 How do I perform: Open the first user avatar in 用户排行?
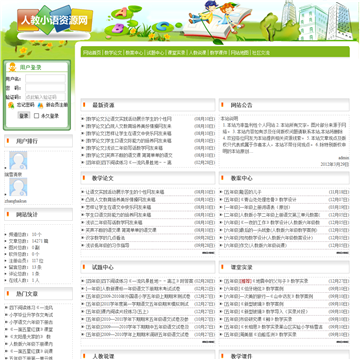[18, 160]
